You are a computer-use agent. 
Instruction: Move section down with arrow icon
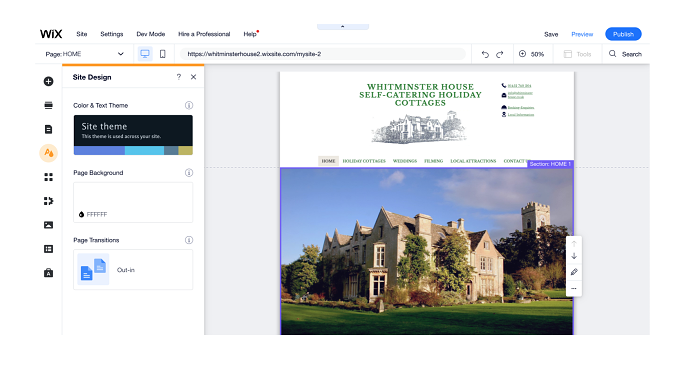(x=574, y=256)
